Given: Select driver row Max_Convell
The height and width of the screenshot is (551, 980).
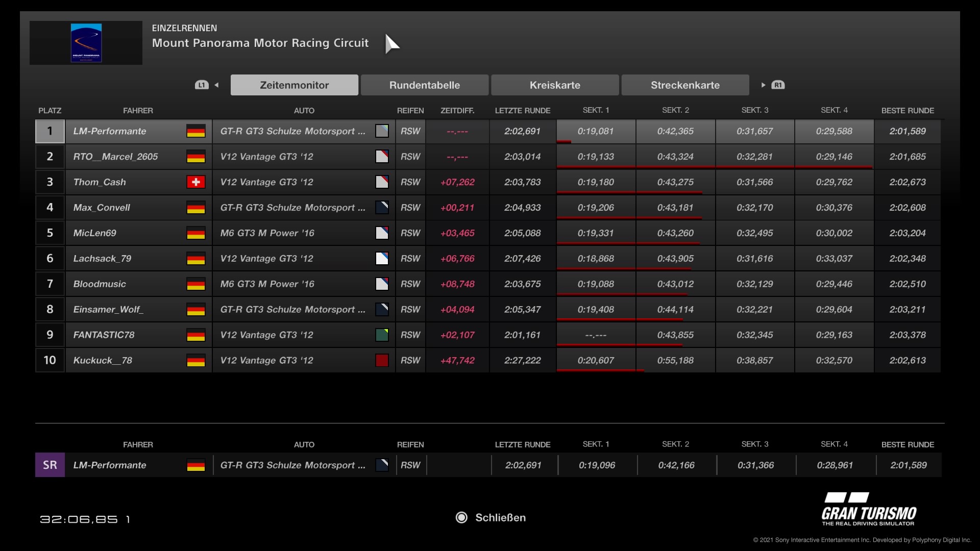Looking at the screenshot, I should coord(102,208).
